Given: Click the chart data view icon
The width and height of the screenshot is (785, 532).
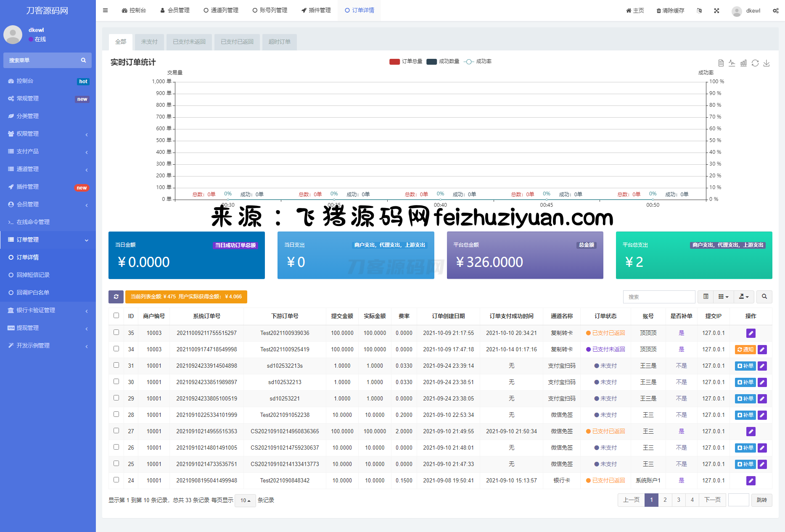Looking at the screenshot, I should pos(721,63).
